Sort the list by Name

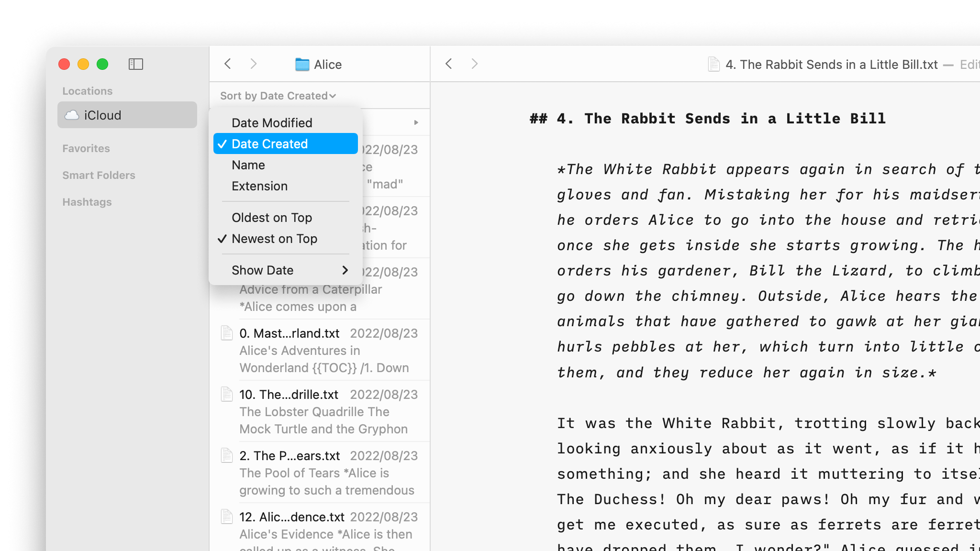click(286, 165)
